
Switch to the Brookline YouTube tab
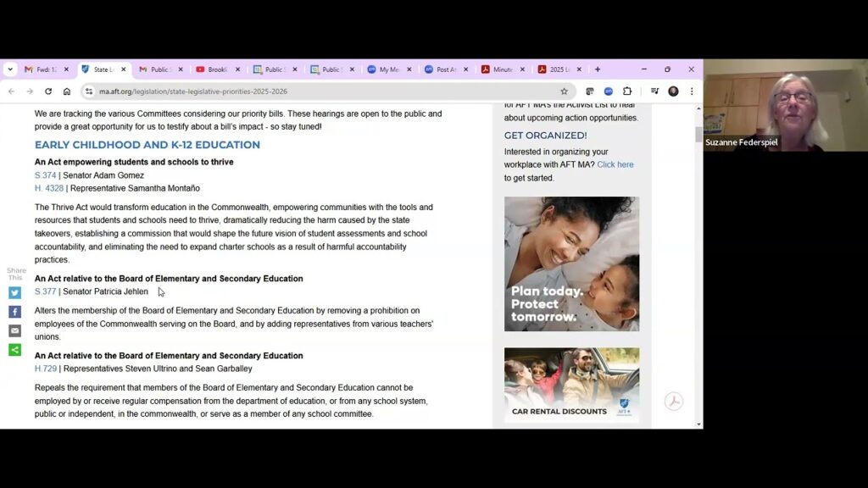pyautogui.click(x=217, y=69)
